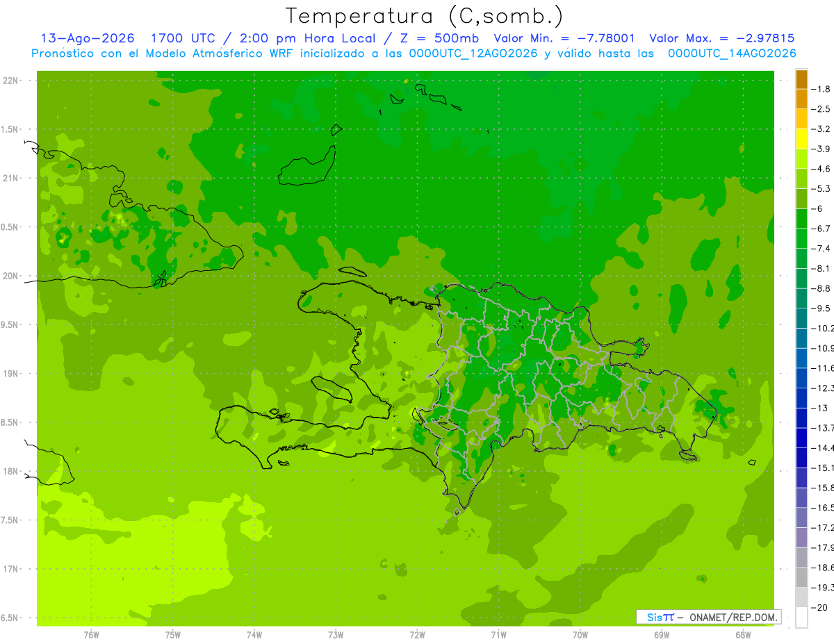Click the '-3.2' legend value
834x644 pixels.
(x=822, y=129)
